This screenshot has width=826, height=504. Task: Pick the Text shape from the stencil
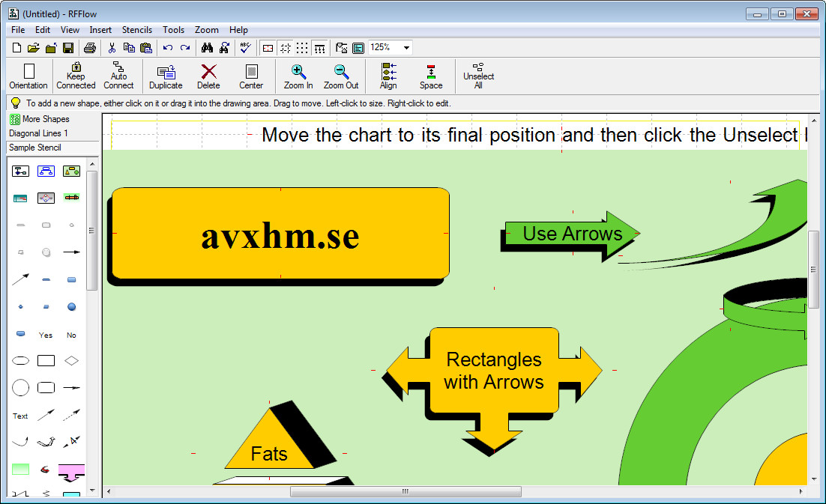(x=20, y=416)
